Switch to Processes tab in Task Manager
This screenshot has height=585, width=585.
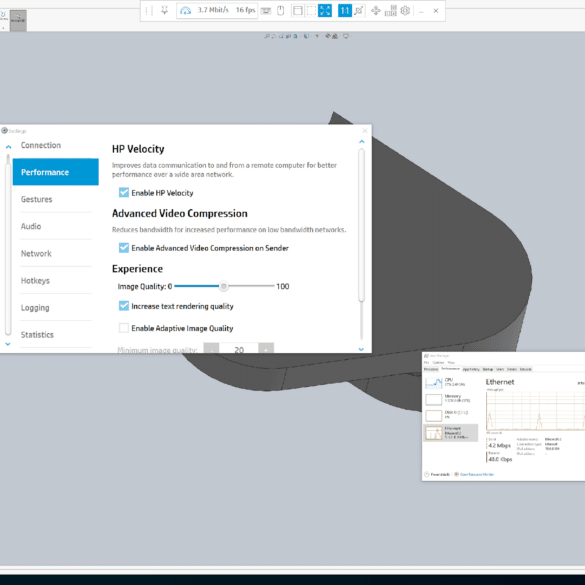431,369
